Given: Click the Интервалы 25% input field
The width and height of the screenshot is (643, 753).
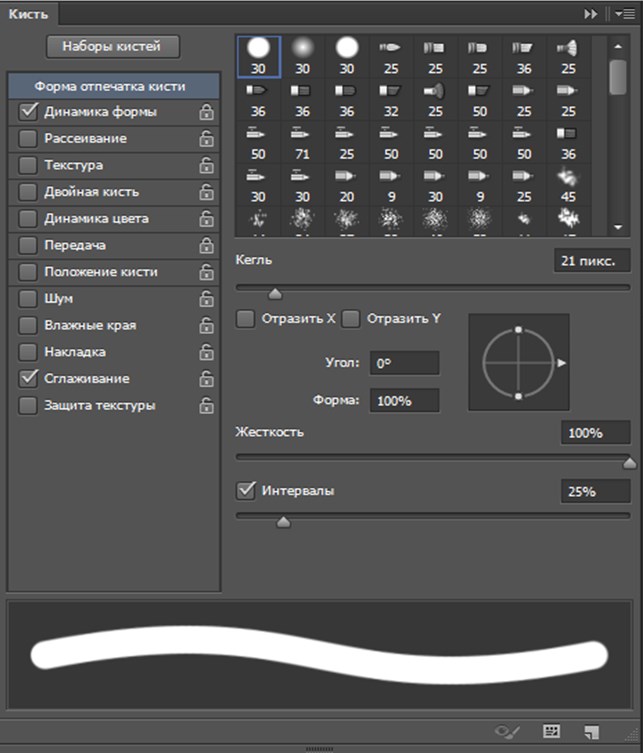Looking at the screenshot, I should [x=595, y=491].
